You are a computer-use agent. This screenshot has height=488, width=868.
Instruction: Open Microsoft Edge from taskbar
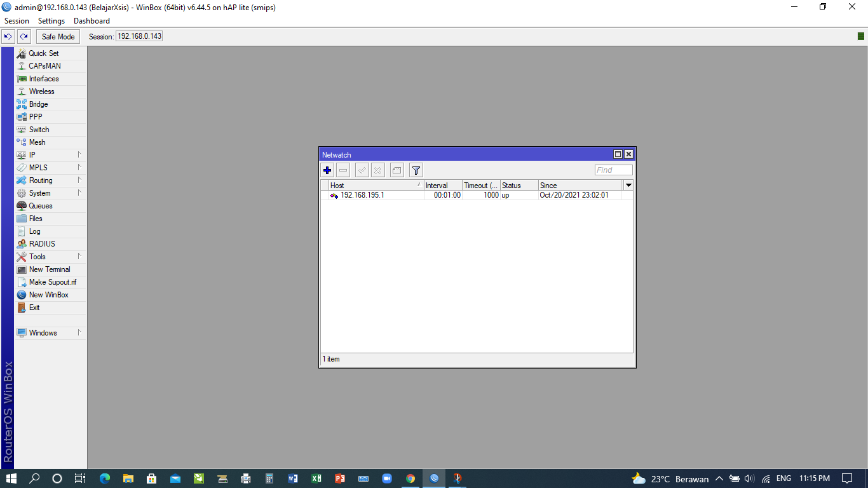pos(105,478)
